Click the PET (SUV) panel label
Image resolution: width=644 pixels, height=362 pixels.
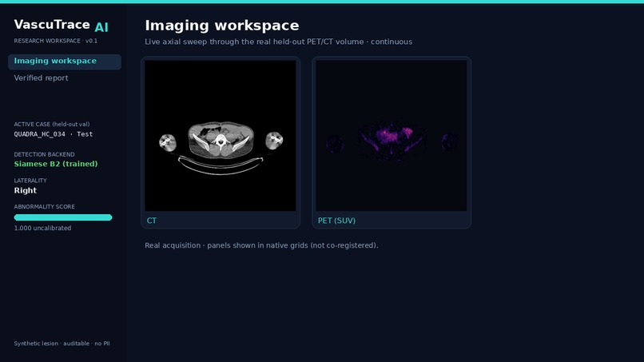coord(336,221)
